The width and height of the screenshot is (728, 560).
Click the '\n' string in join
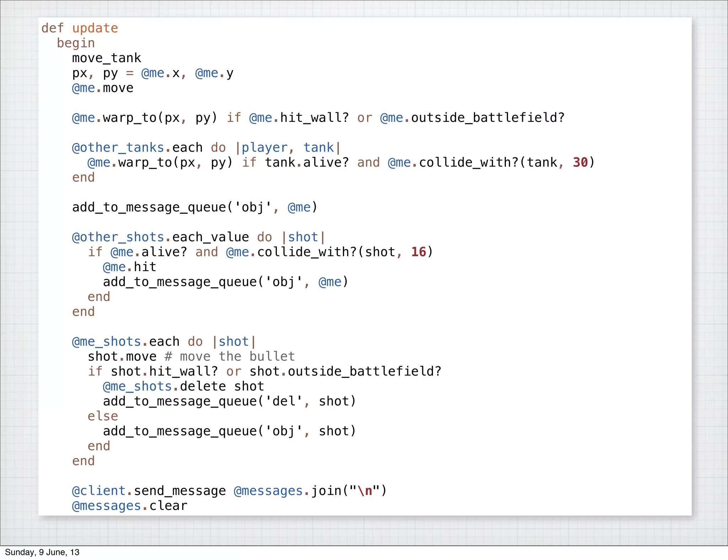365,491
